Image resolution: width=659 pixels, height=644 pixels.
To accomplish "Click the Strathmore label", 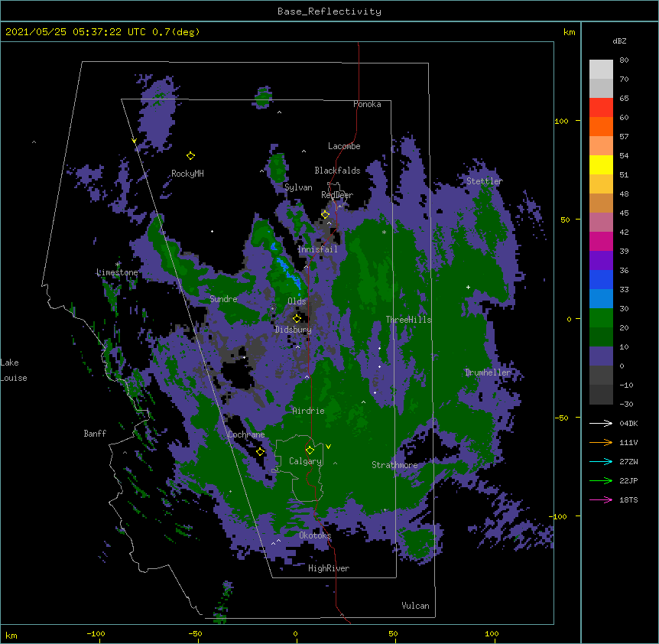I will pyautogui.click(x=394, y=465).
